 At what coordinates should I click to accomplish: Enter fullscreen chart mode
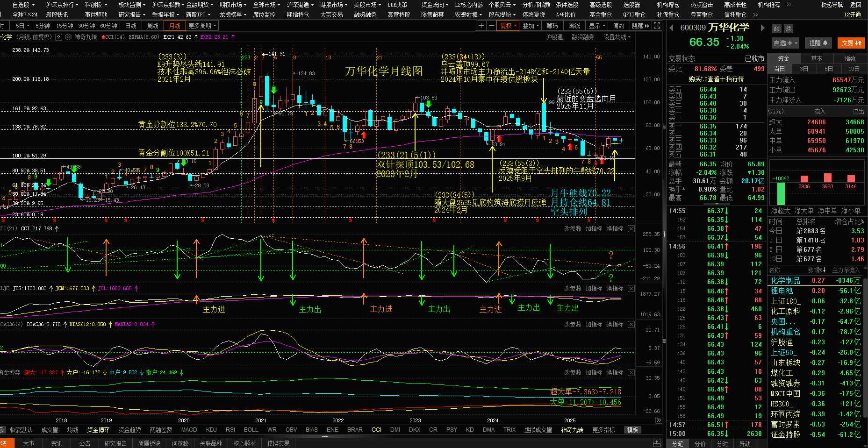point(657,26)
